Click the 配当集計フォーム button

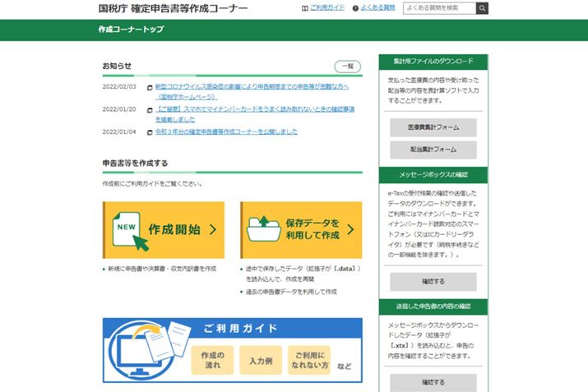(433, 150)
